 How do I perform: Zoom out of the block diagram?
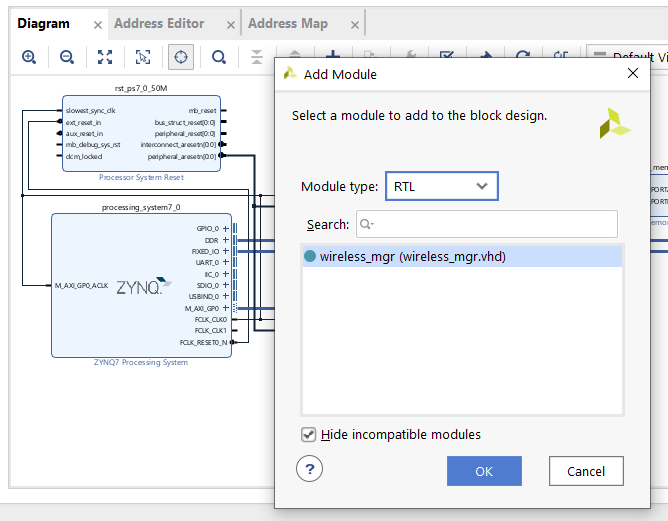point(67,57)
